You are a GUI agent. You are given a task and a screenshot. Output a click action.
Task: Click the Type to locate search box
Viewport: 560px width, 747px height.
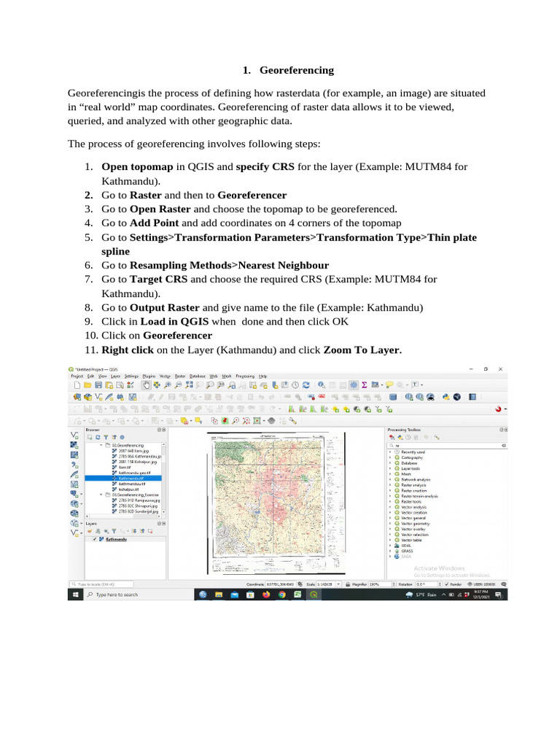(x=101, y=584)
